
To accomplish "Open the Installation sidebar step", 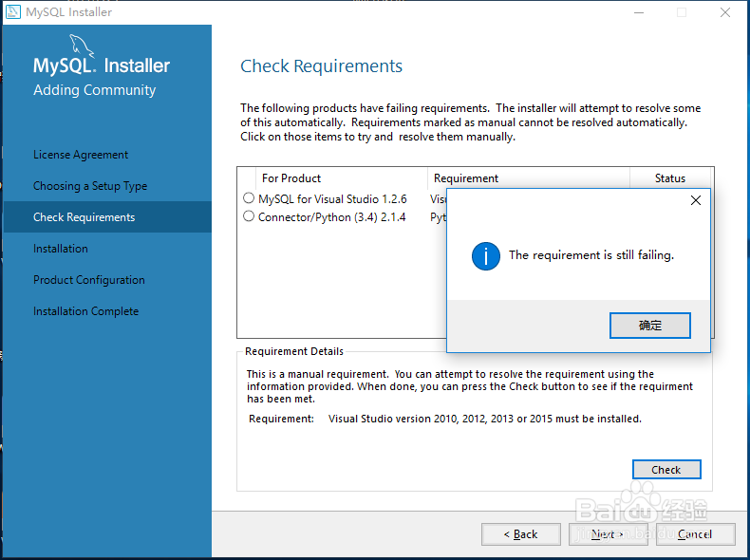I will pyautogui.click(x=60, y=249).
